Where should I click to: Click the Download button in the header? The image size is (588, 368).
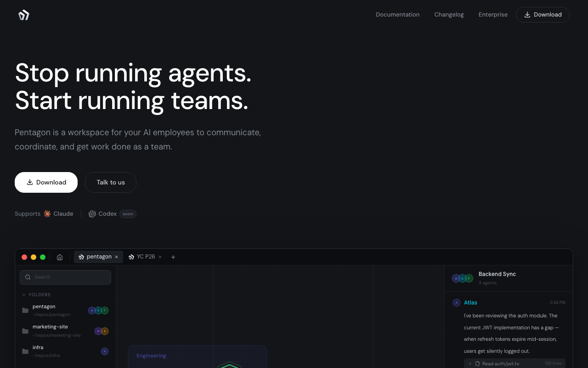(543, 15)
